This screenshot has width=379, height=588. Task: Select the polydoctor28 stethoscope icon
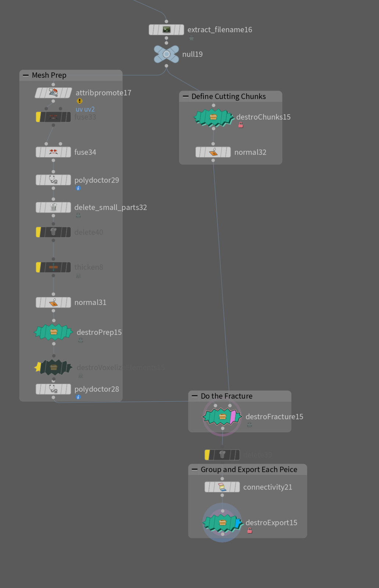coord(53,389)
